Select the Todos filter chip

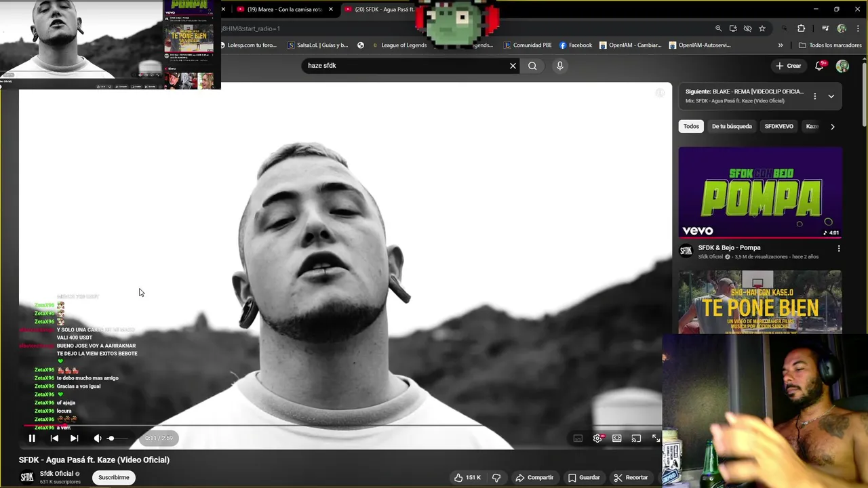[691, 126]
